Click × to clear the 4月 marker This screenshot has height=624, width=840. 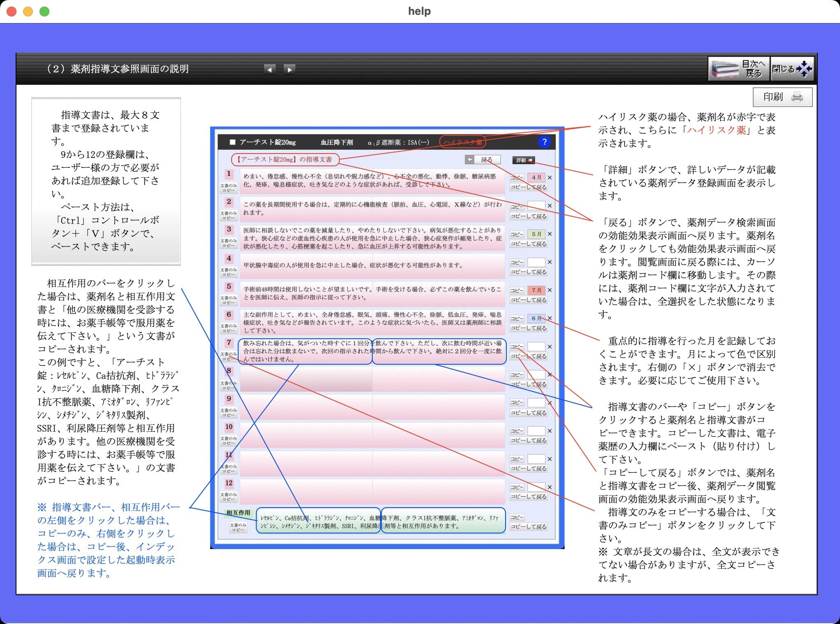point(550,178)
